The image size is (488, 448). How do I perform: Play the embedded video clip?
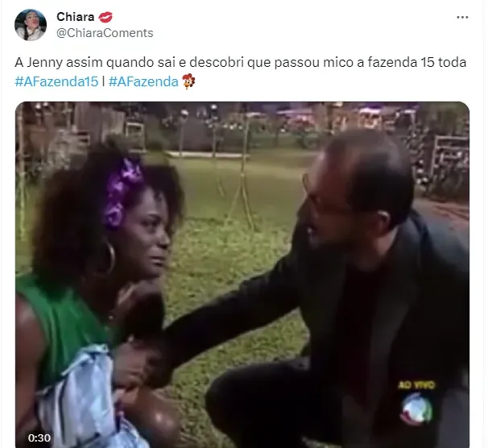pos(242,275)
